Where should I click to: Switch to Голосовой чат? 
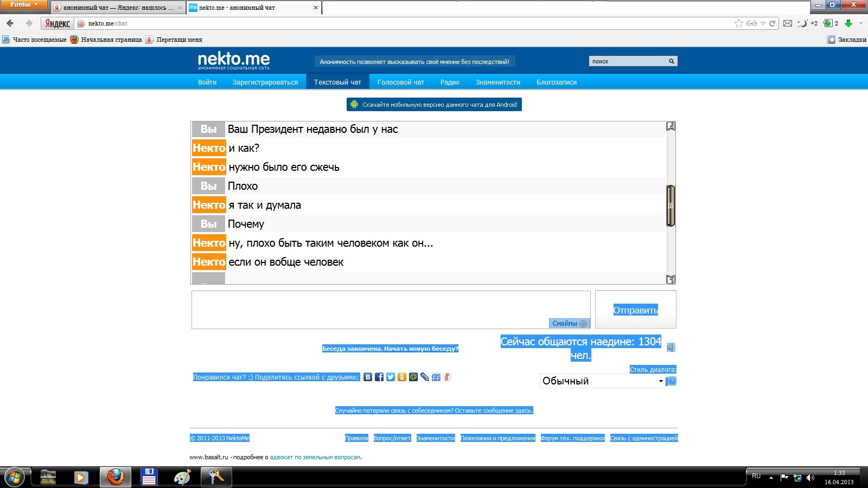tap(401, 82)
